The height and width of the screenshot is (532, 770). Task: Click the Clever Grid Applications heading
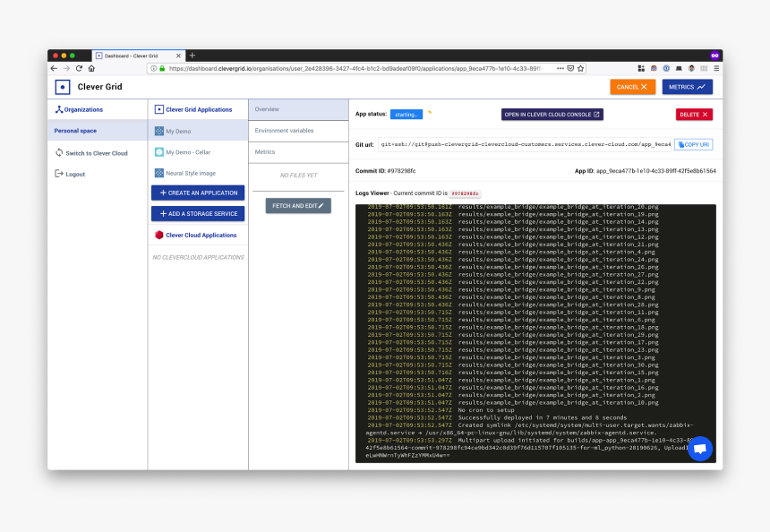199,109
